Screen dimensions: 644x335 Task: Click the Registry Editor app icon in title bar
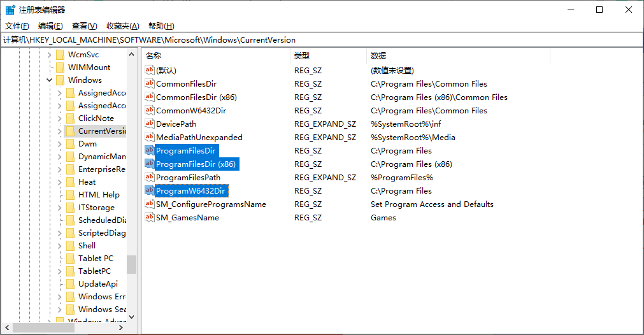[x=10, y=10]
